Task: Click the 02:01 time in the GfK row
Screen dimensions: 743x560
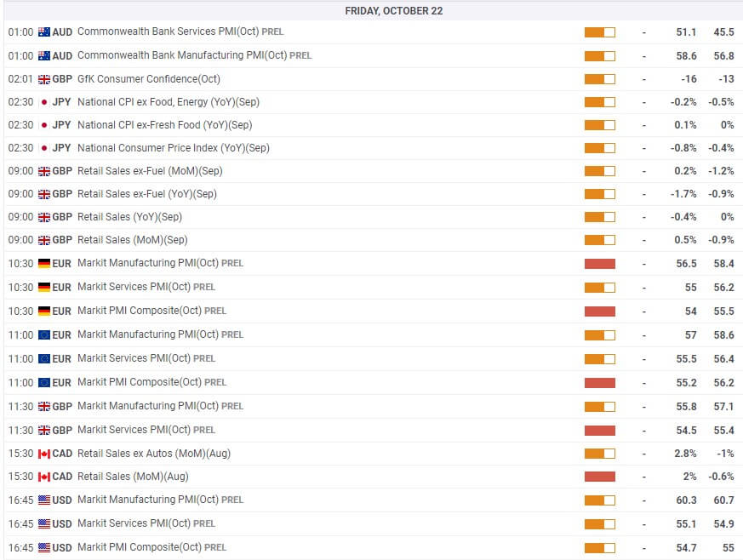Action: tap(20, 79)
